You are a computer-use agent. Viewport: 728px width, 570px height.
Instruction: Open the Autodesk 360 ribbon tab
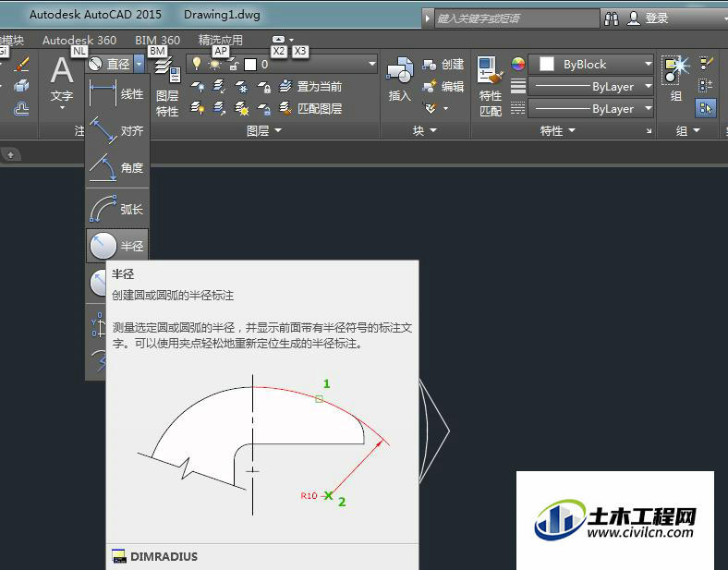click(79, 41)
